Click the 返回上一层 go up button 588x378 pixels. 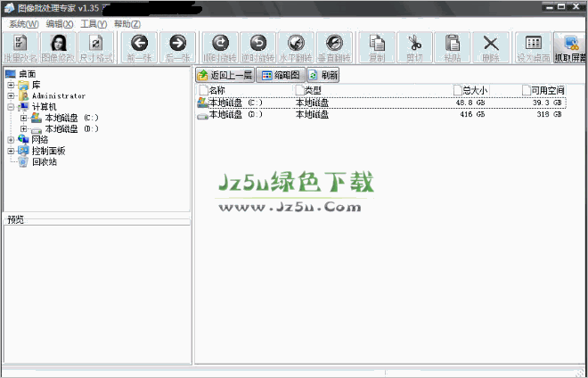pos(225,76)
